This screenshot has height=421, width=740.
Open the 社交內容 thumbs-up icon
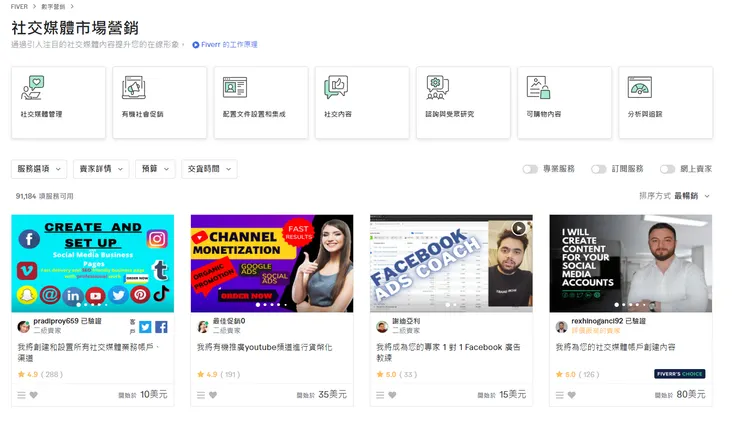336,87
